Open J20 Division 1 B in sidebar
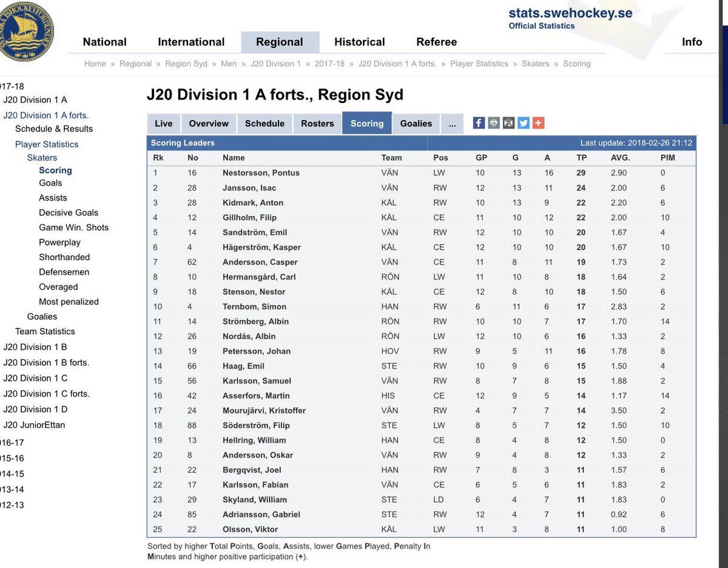The image size is (728, 568). (35, 347)
